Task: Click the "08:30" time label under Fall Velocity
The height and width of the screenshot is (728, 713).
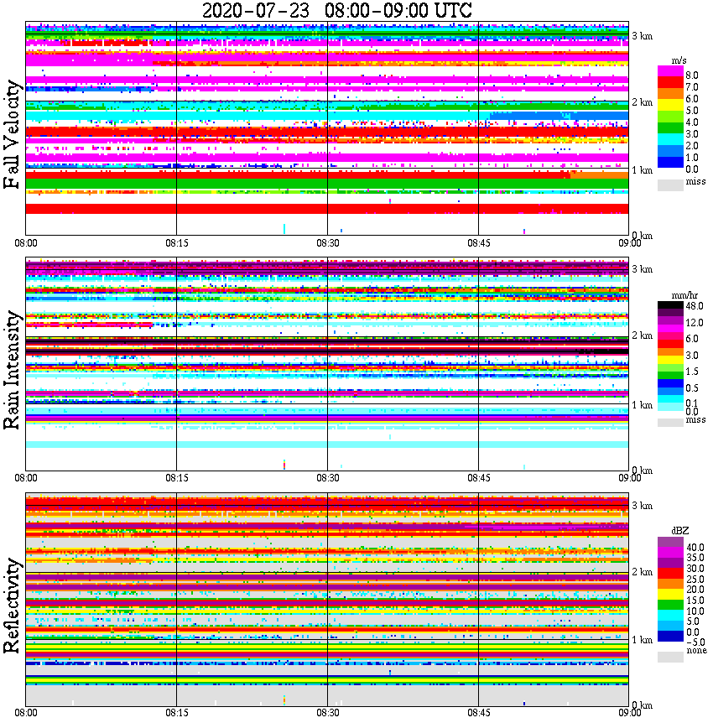Action: click(328, 243)
